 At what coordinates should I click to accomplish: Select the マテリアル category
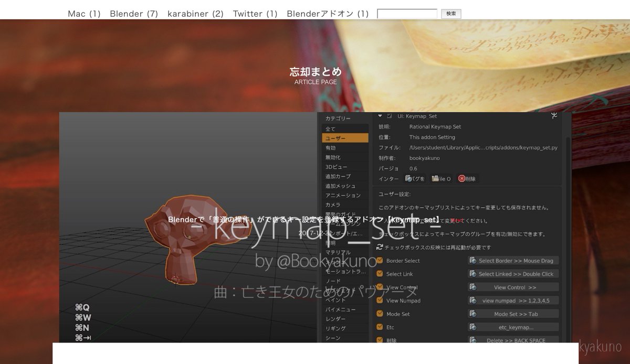345,252
